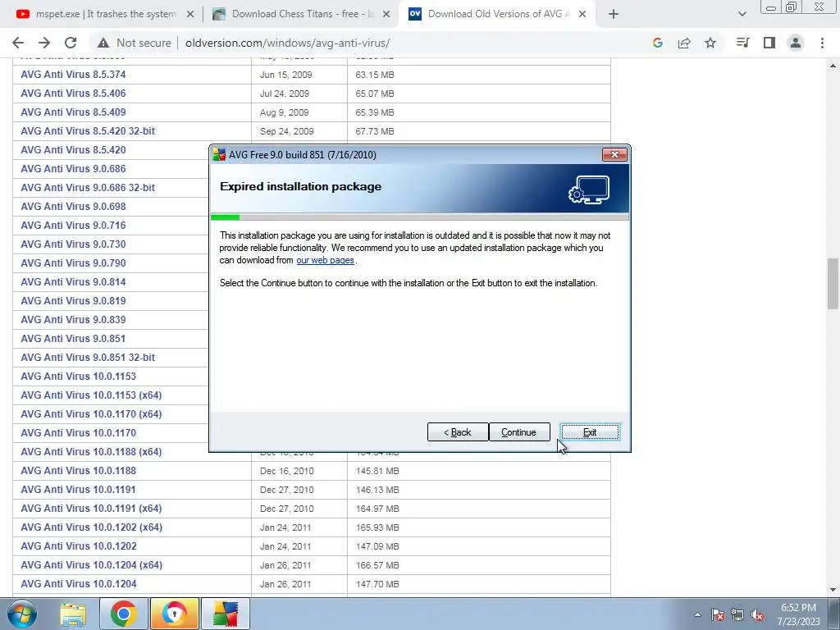Viewport: 840px width, 630px height.
Task: Click the browser back arrow
Action: point(18,43)
